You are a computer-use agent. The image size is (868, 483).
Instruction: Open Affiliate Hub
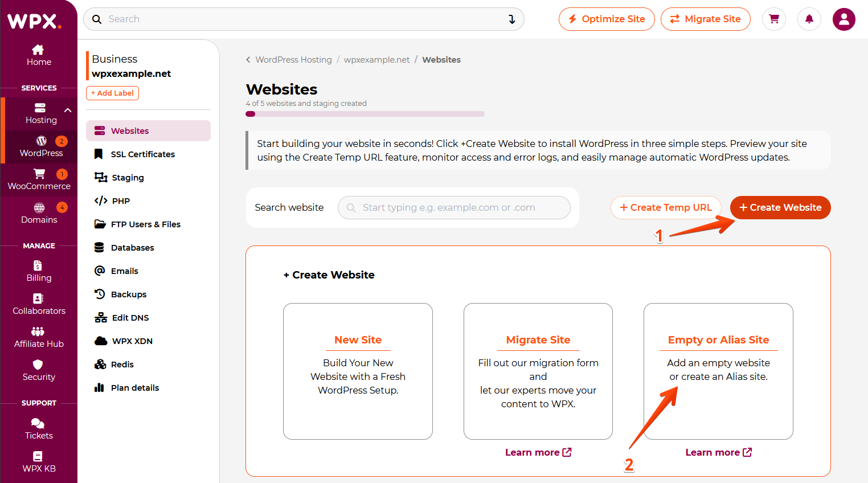(39, 337)
